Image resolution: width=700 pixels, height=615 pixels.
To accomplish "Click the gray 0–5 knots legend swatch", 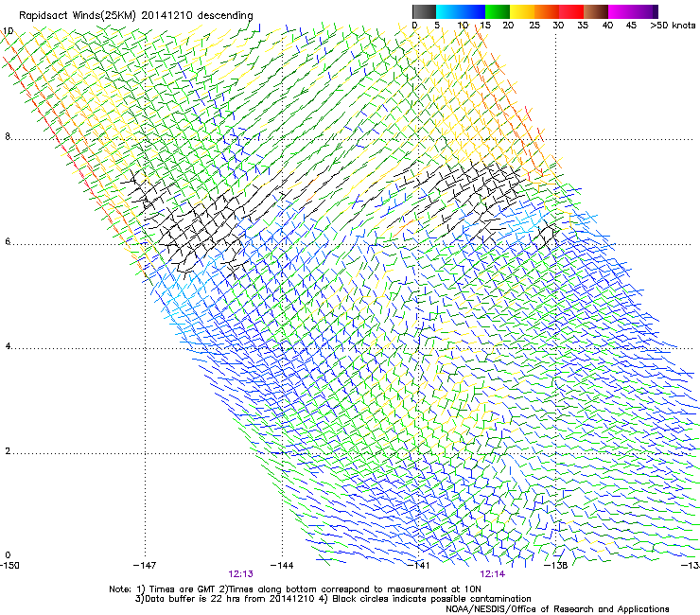I will click(424, 11).
